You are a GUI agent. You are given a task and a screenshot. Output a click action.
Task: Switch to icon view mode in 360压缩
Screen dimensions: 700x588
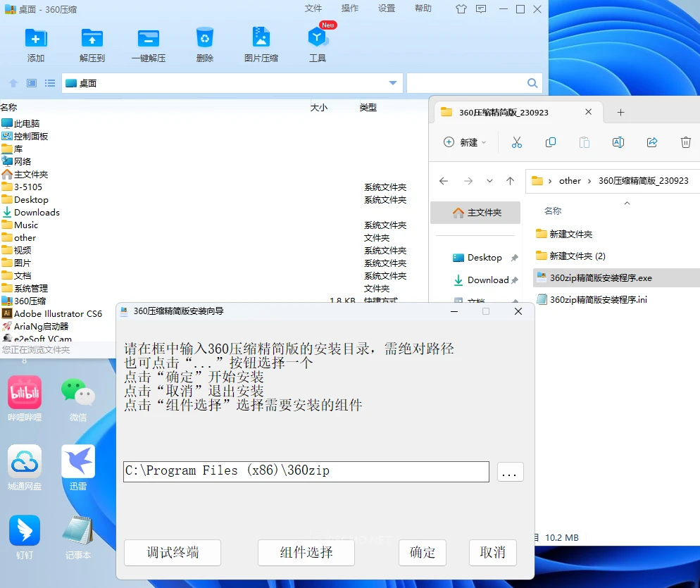tap(32, 83)
